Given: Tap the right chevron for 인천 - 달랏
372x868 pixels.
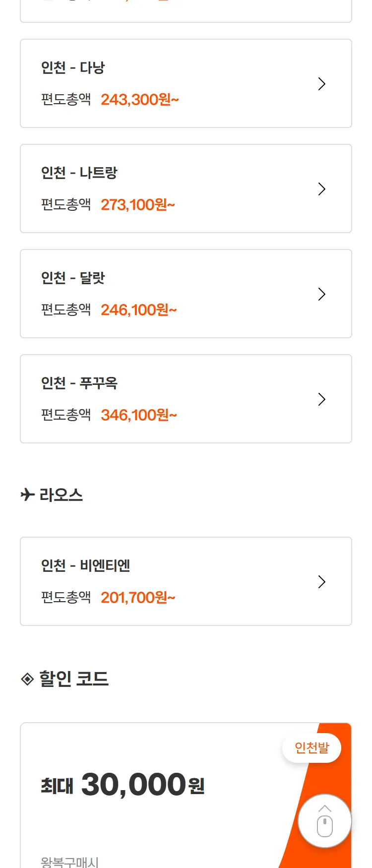Looking at the screenshot, I should pyautogui.click(x=321, y=294).
